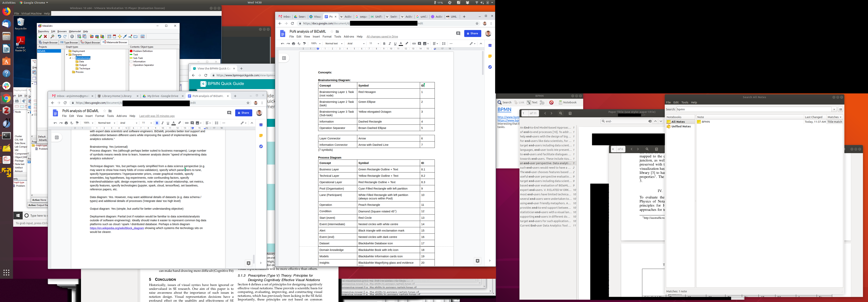Star the document in the right Docs window
This screenshot has width=868, height=302.
click(332, 32)
